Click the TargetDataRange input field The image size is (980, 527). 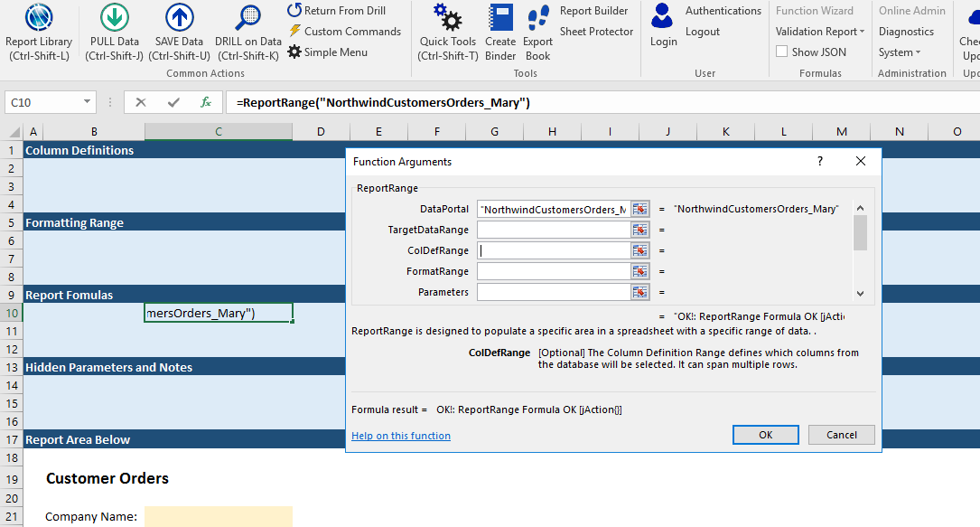pos(554,231)
